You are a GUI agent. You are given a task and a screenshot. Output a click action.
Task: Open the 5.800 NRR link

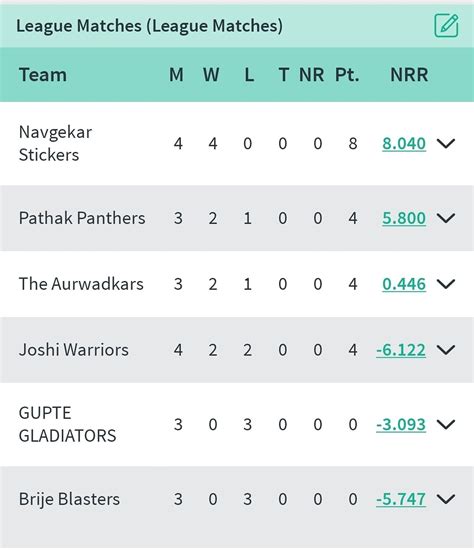click(404, 218)
